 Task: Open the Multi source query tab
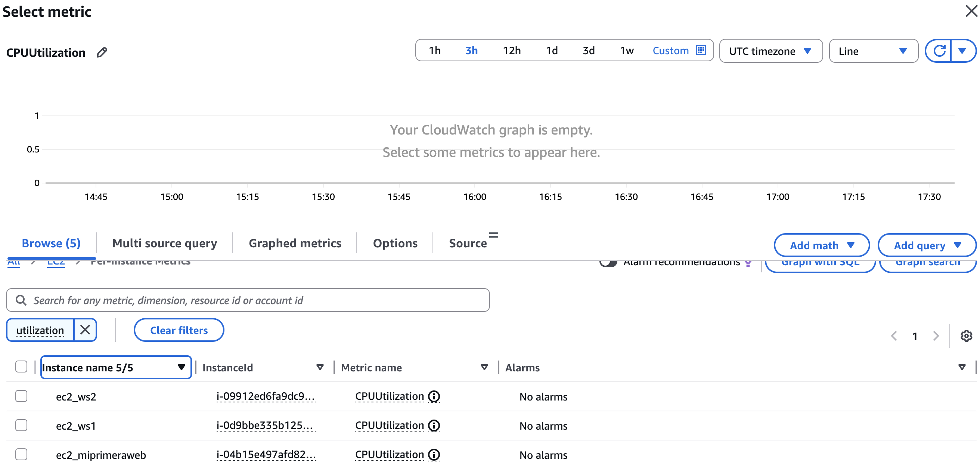point(164,243)
